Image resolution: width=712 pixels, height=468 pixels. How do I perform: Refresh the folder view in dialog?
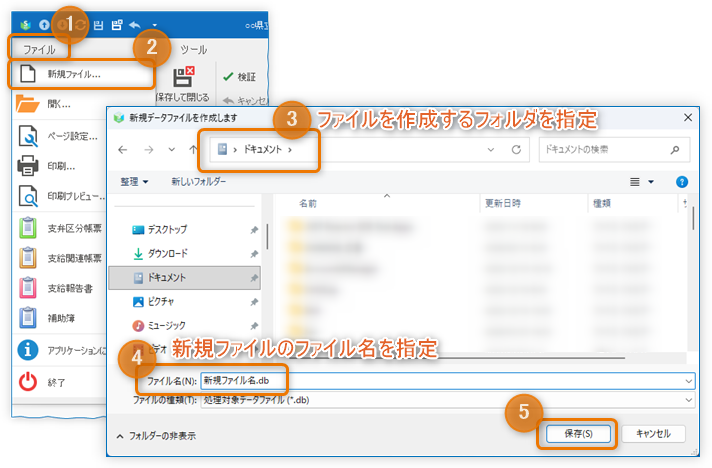[516, 149]
